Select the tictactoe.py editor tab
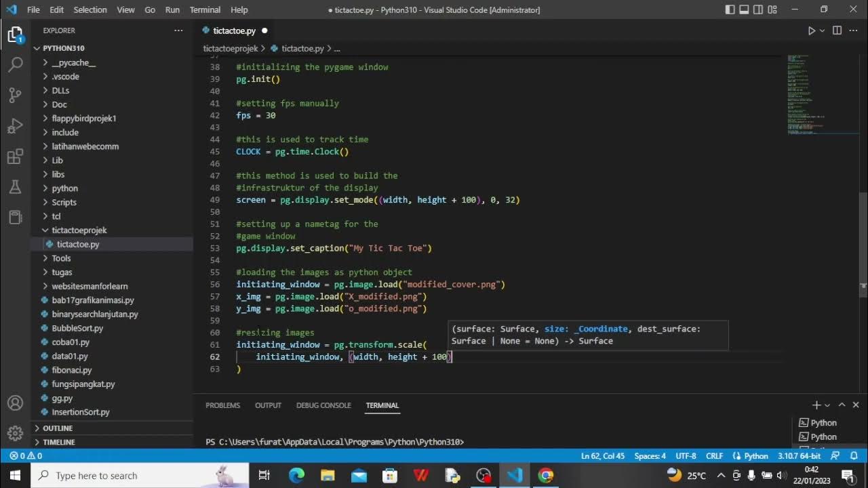Image resolution: width=868 pixels, height=488 pixels. (x=234, y=30)
